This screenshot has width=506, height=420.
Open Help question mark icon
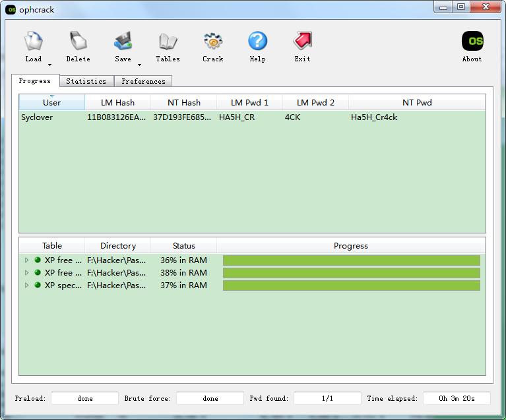(257, 41)
